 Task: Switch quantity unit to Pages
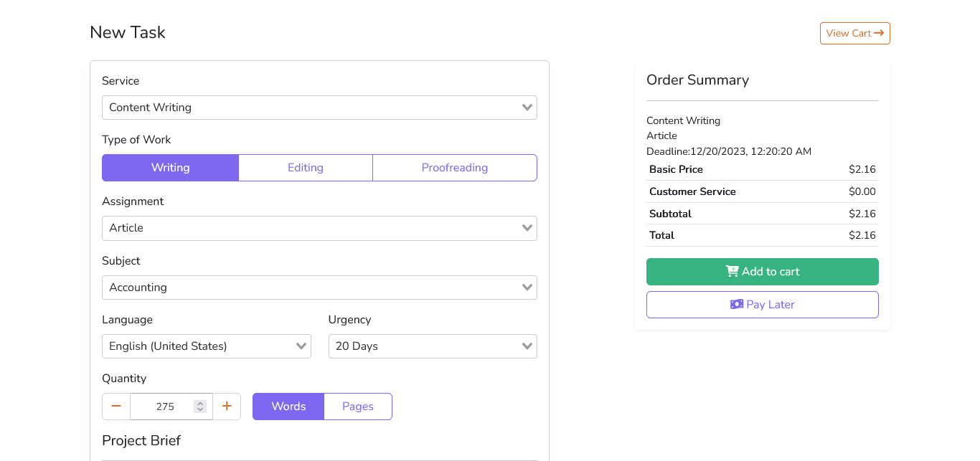click(357, 407)
